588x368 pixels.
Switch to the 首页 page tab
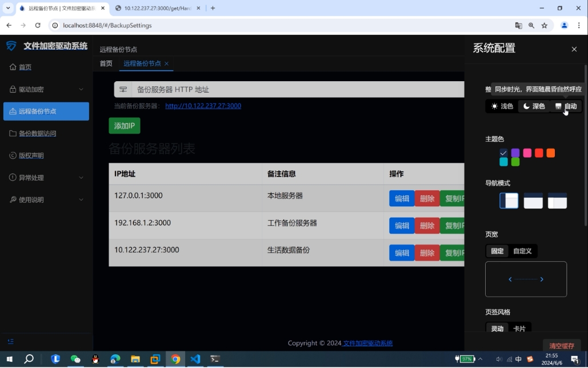[x=106, y=63]
